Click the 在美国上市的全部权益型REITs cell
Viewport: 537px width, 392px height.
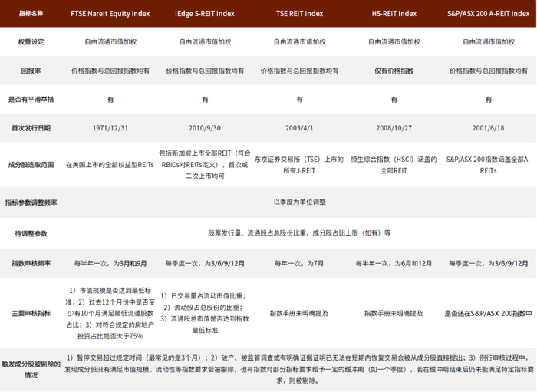[x=110, y=165]
